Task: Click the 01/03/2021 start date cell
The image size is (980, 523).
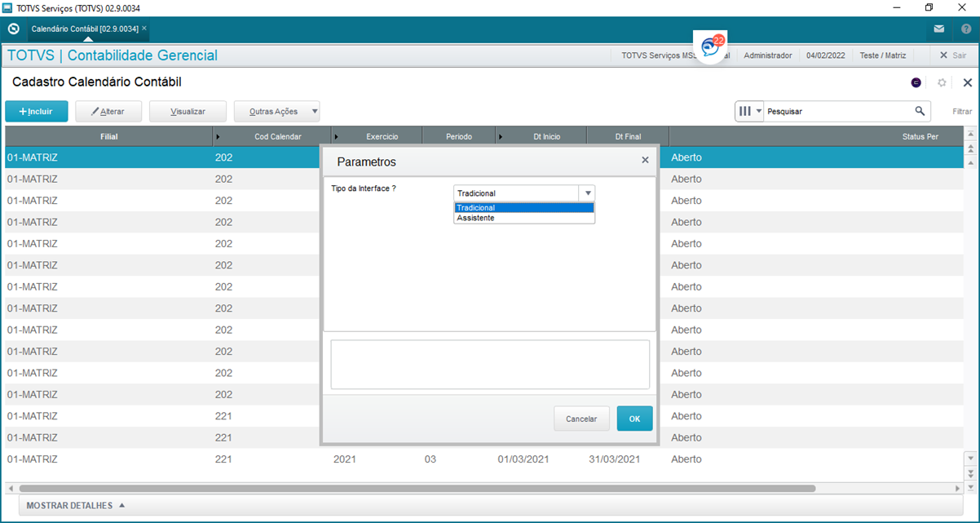Action: coord(523,459)
